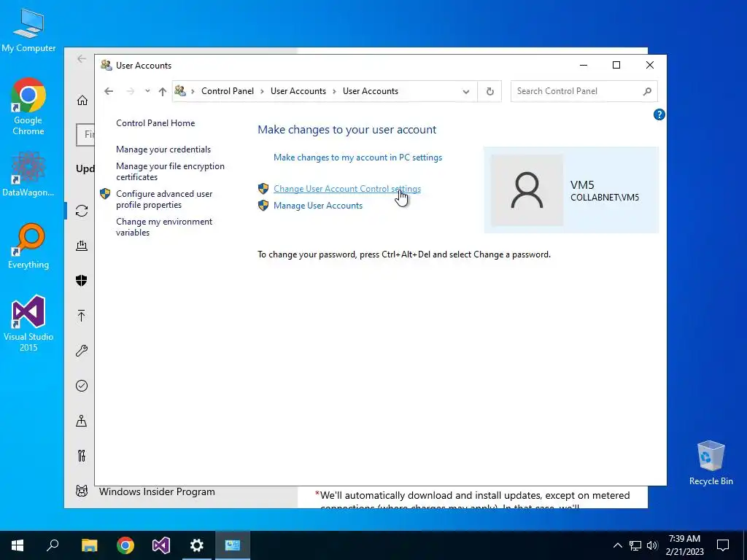Expand chevron after first User Accounts breadcrumb
747x560 pixels.
pos(334,91)
